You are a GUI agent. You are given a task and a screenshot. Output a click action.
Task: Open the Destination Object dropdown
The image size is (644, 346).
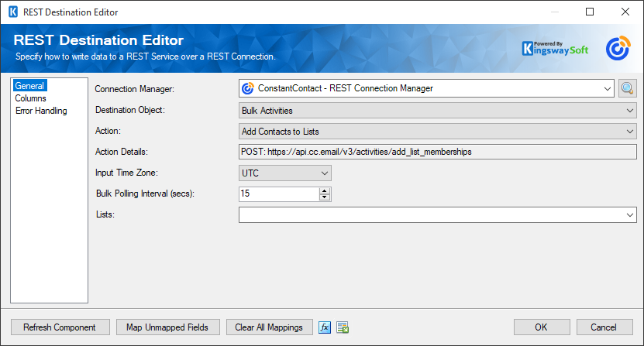[x=437, y=111]
